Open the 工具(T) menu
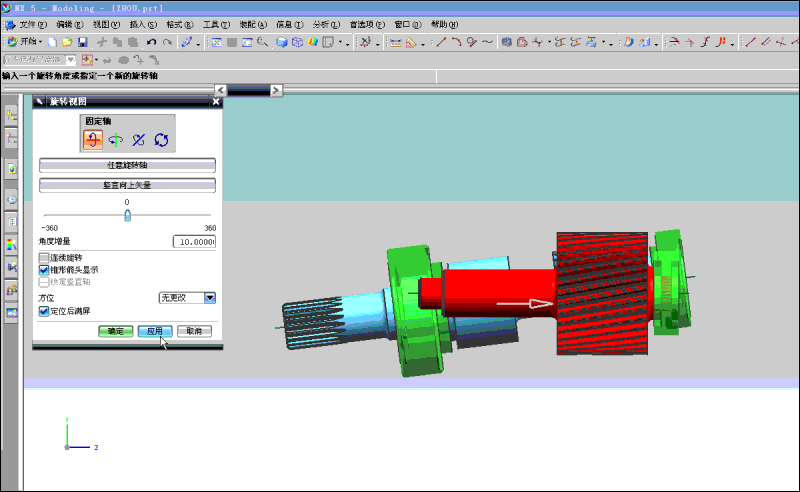The image size is (800, 492). [216, 24]
